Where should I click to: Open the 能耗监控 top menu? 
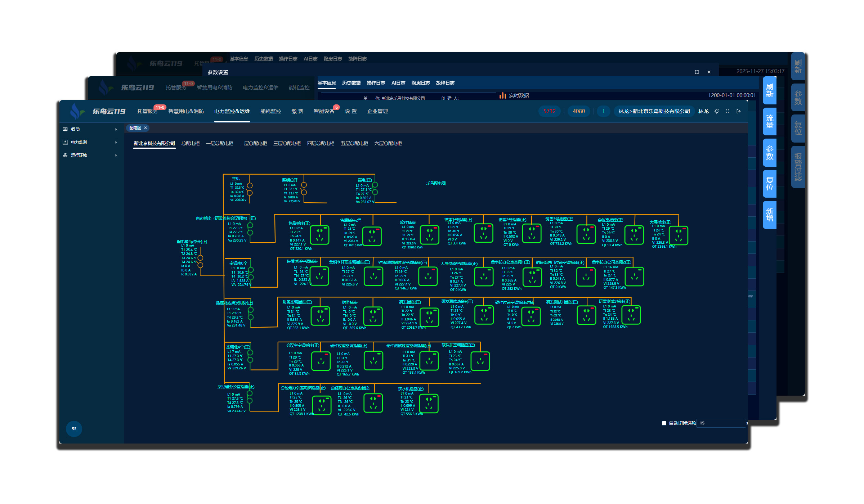(x=270, y=112)
